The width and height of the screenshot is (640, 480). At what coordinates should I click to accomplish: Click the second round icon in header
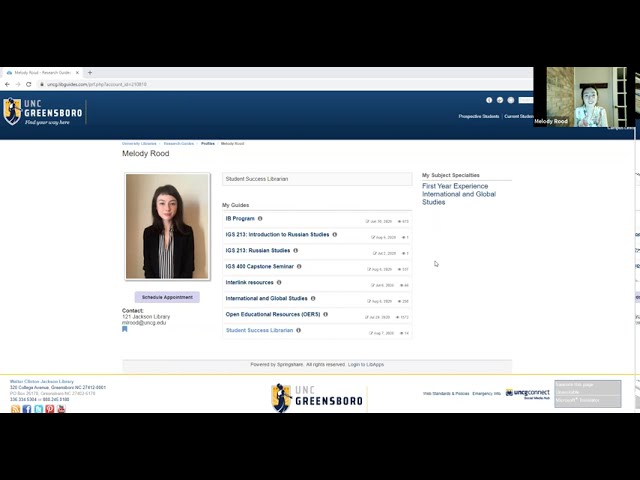(x=500, y=100)
